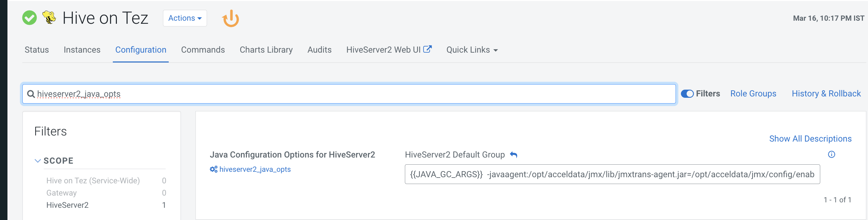Image resolution: width=868 pixels, height=220 pixels.
Task: Click the green healthy status check icon
Action: click(29, 18)
